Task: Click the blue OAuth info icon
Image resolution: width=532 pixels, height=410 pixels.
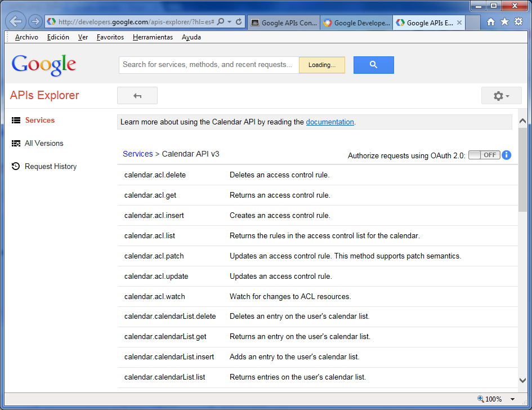Action: [x=506, y=155]
